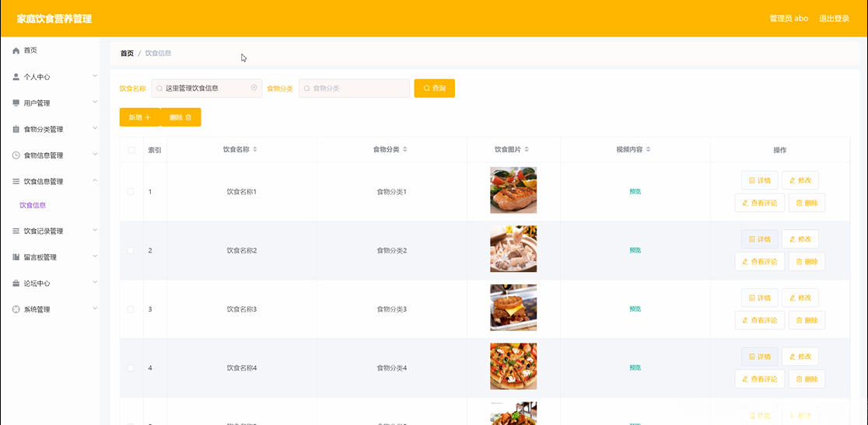Open the 论坛中心 menu label
The width and height of the screenshot is (868, 425).
pos(37,284)
